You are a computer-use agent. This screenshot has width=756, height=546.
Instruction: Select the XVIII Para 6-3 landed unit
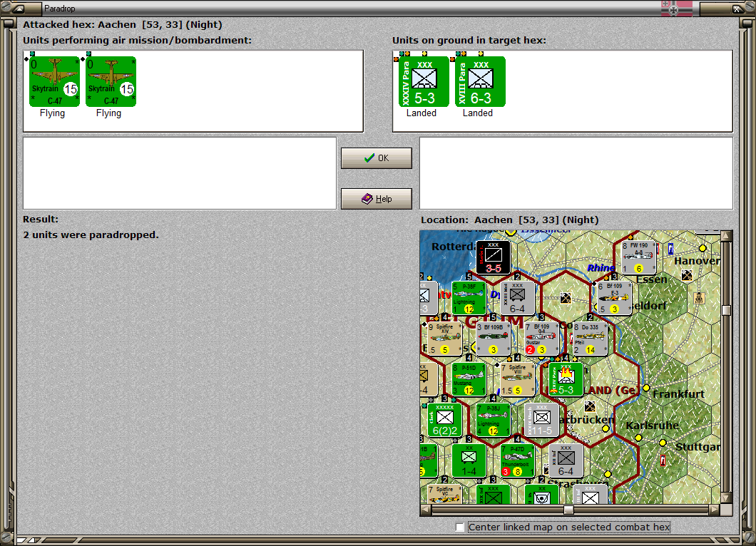point(480,81)
